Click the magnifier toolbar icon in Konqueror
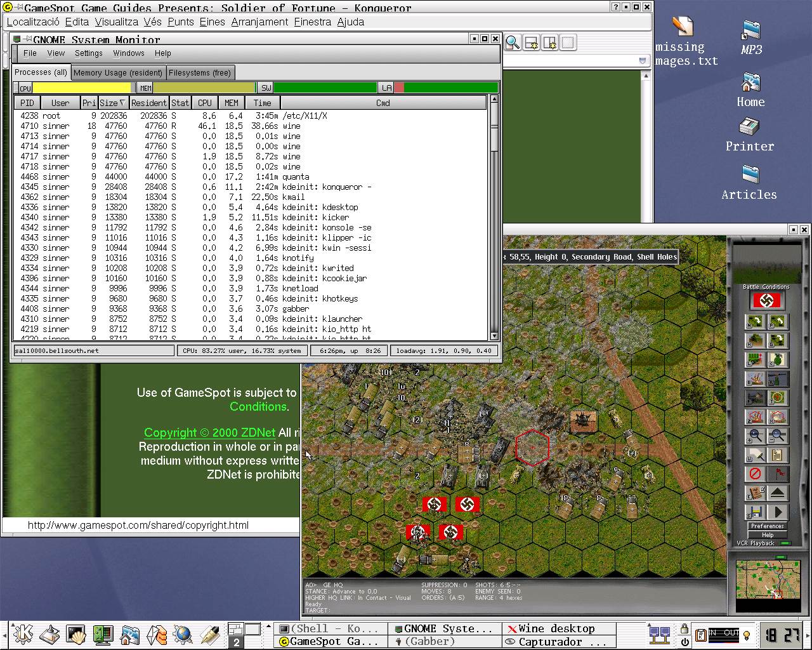This screenshot has width=812, height=650. [x=513, y=43]
